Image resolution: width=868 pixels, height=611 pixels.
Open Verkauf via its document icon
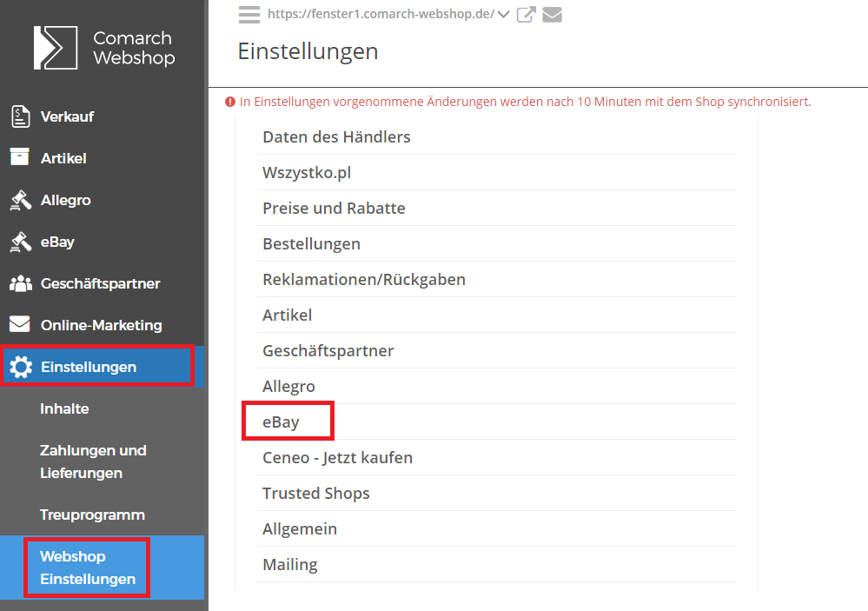point(21,116)
